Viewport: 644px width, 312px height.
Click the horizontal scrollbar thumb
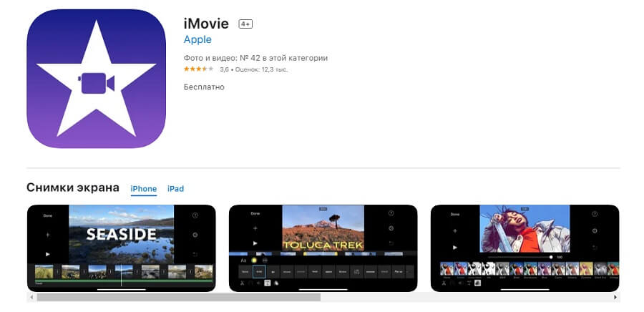179,297
